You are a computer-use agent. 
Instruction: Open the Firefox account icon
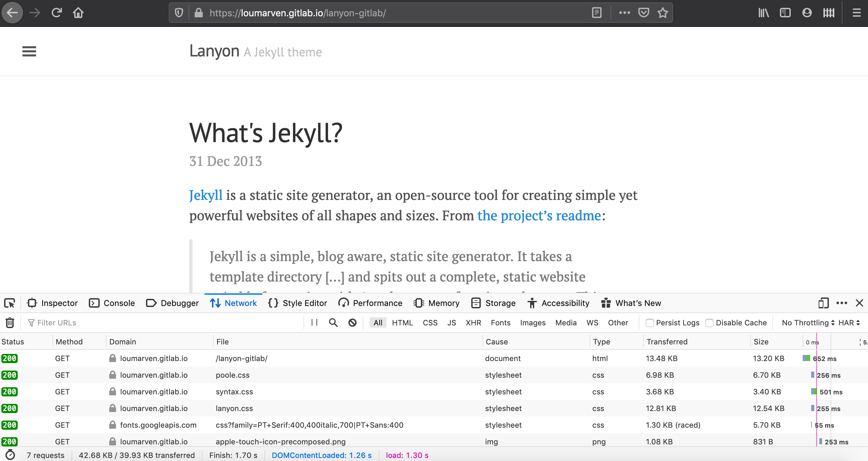807,13
